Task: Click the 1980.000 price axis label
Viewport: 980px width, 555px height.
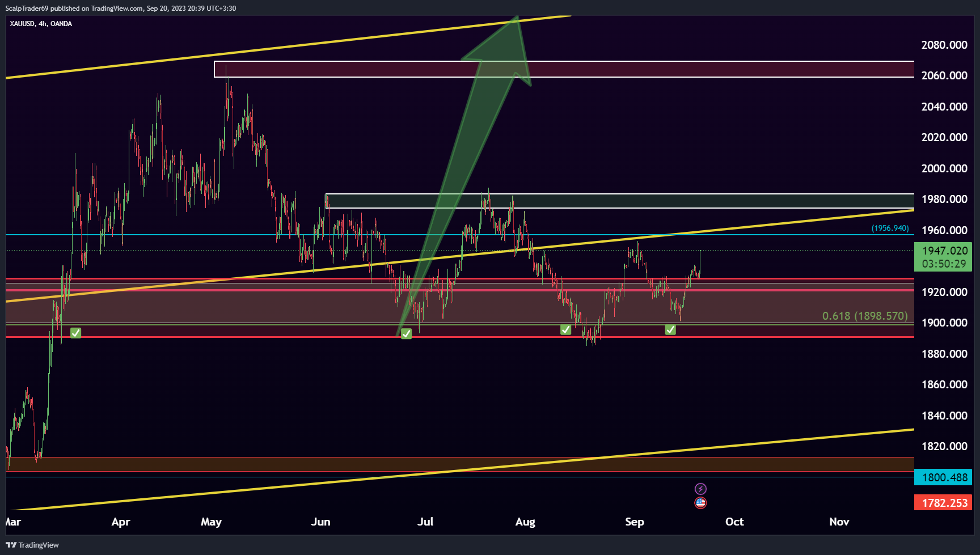Action: (x=944, y=199)
